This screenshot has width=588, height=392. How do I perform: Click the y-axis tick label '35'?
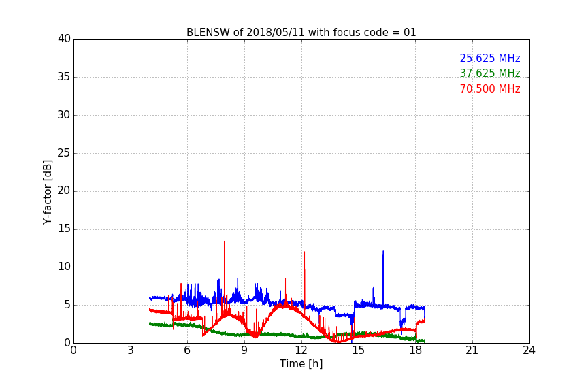64,77
